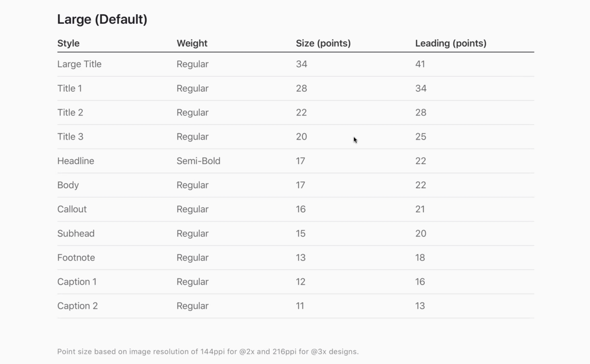Click Caption 2 size value 11
This screenshot has height=364, width=590.
coord(300,306)
